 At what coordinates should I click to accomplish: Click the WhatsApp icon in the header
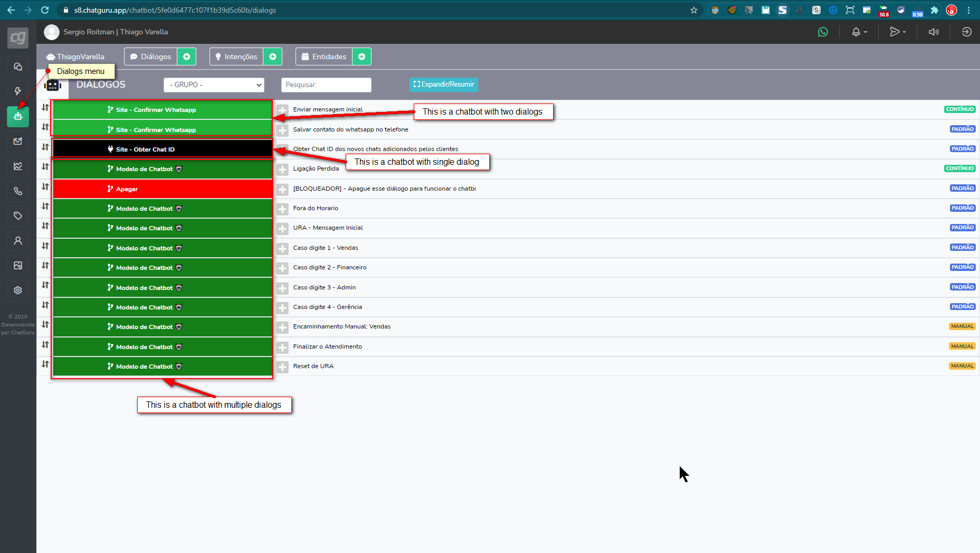pyautogui.click(x=823, y=32)
